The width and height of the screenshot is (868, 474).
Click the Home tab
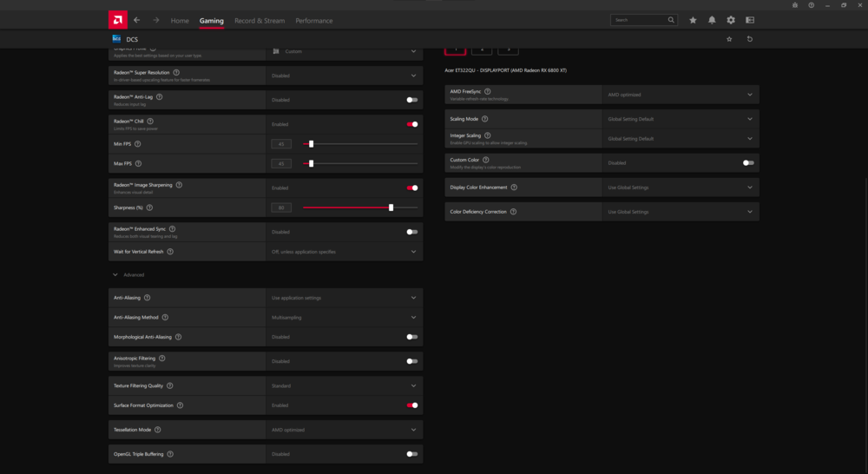click(x=180, y=21)
